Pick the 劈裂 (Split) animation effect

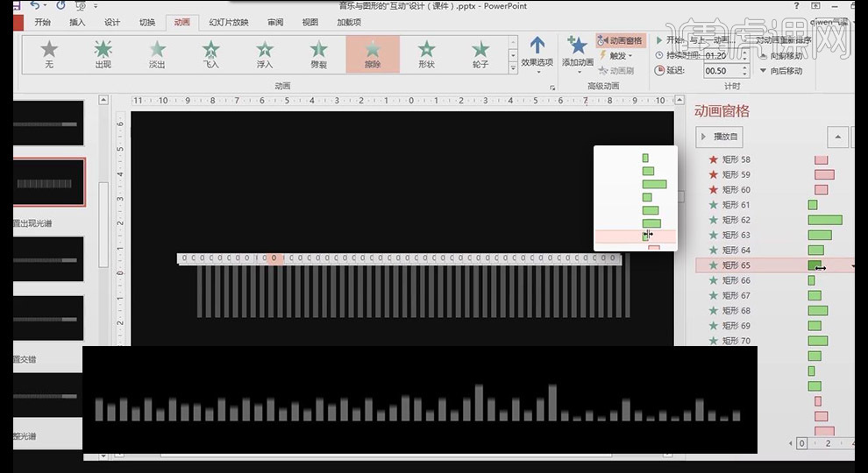coord(319,54)
